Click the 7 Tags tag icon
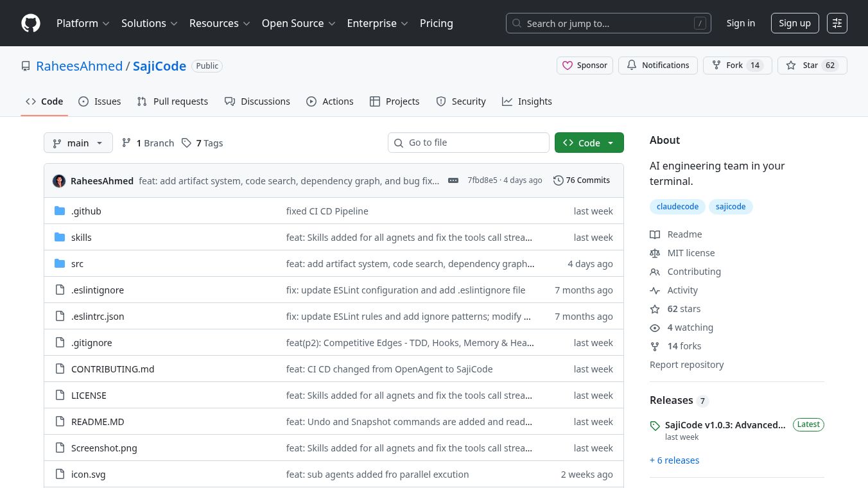The height and width of the screenshot is (488, 868). pos(186,143)
